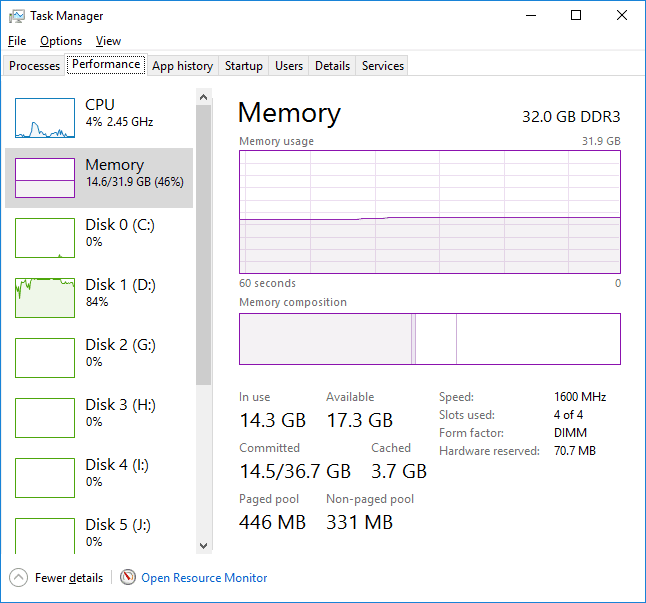Switch to the App history tab
646x603 pixels.
click(x=183, y=66)
